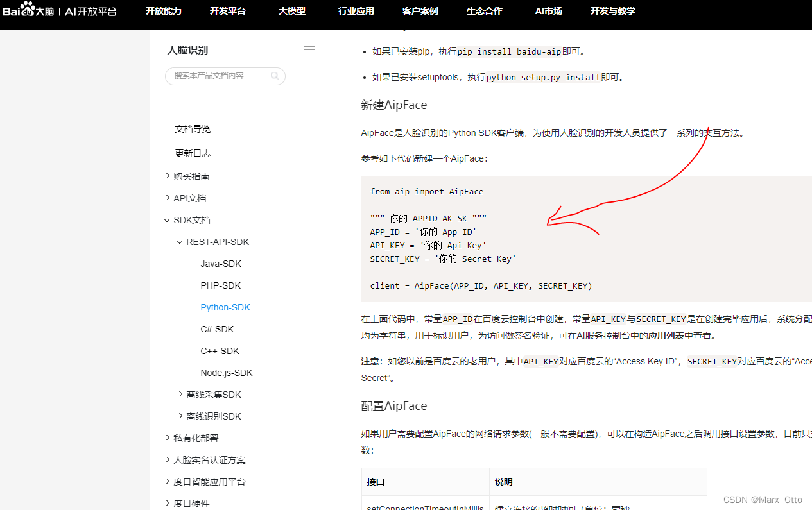Click the code line SECRET_KEY = '你的 Secret Key'
The height and width of the screenshot is (510, 812).
coord(443,259)
